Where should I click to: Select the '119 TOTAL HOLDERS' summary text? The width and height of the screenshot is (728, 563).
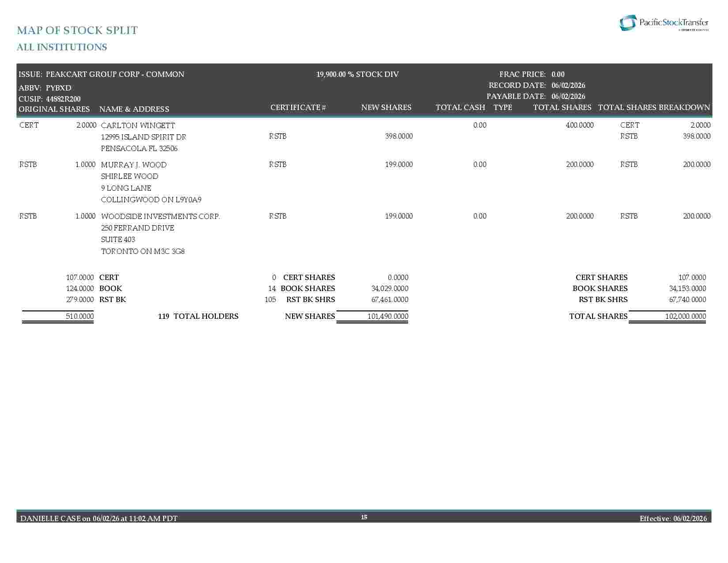point(198,316)
